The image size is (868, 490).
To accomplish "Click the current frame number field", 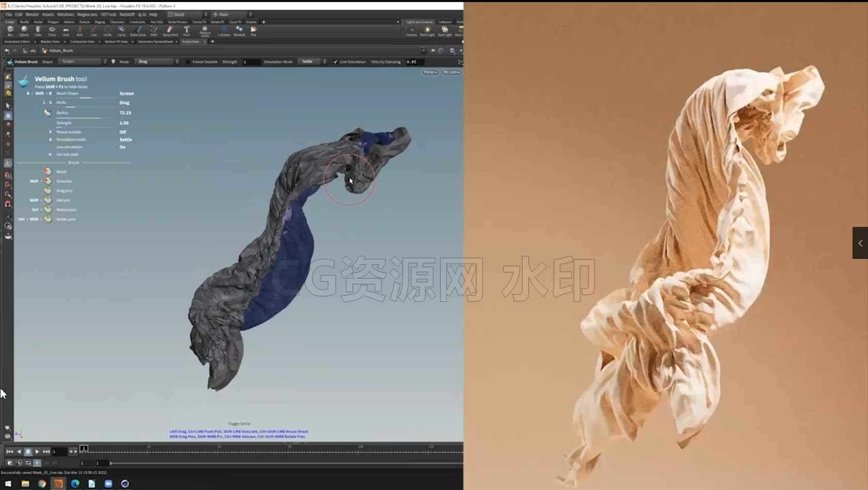I will coord(59,452).
